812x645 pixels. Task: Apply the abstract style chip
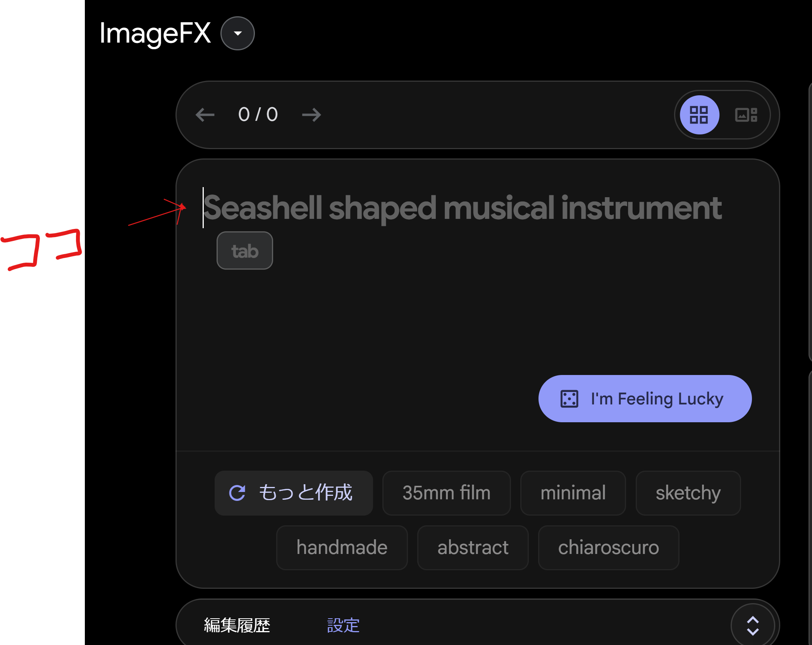pos(473,547)
